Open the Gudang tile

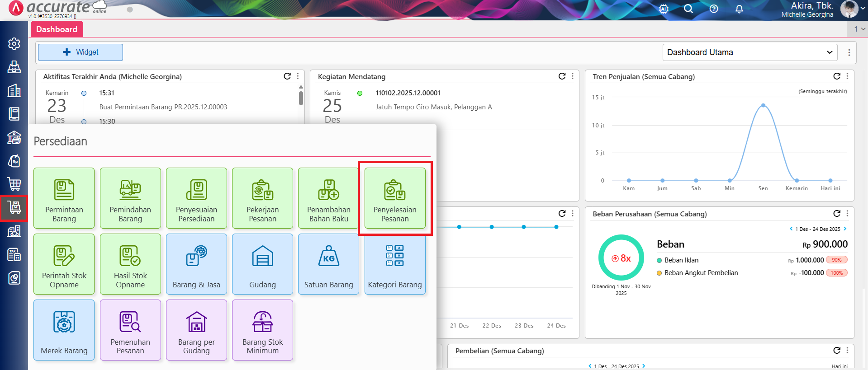pos(262,264)
